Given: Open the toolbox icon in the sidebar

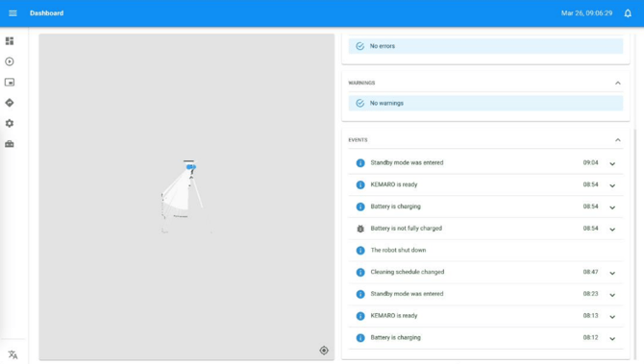Looking at the screenshot, I should coord(10,144).
